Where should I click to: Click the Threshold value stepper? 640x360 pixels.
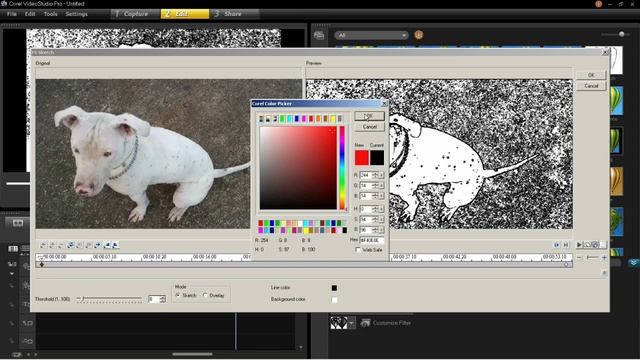coord(163,299)
